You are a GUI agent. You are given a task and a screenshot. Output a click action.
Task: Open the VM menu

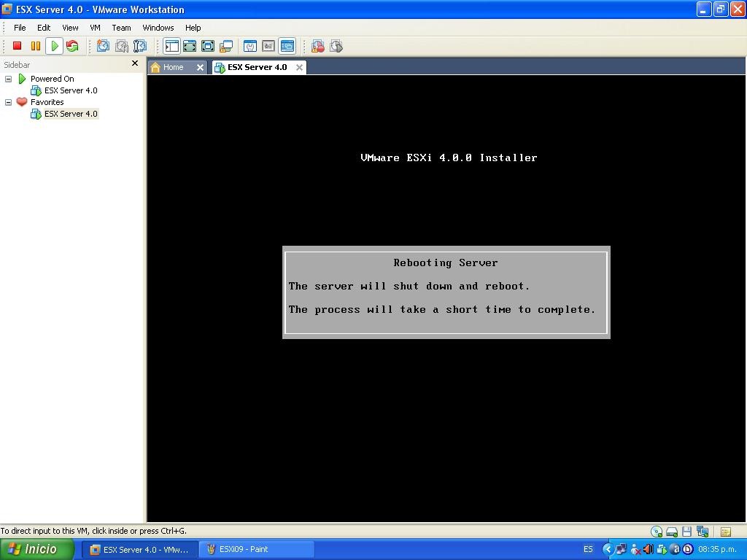click(x=95, y=28)
